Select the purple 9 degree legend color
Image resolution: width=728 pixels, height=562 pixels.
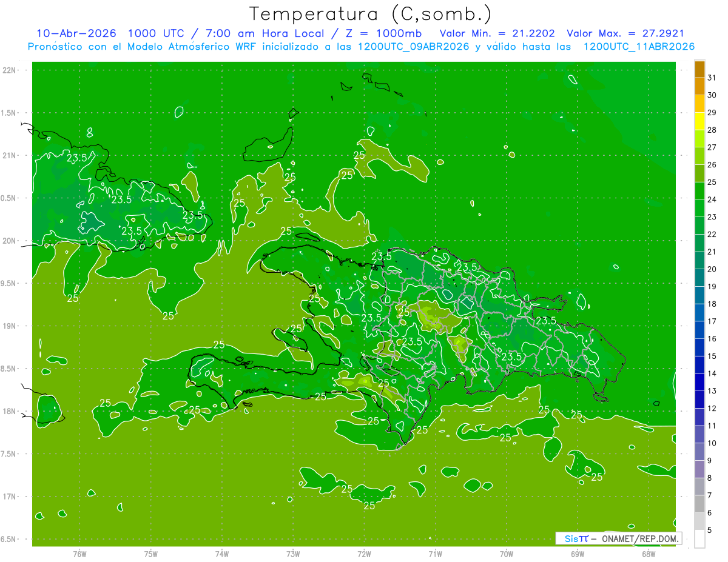pos(699,452)
